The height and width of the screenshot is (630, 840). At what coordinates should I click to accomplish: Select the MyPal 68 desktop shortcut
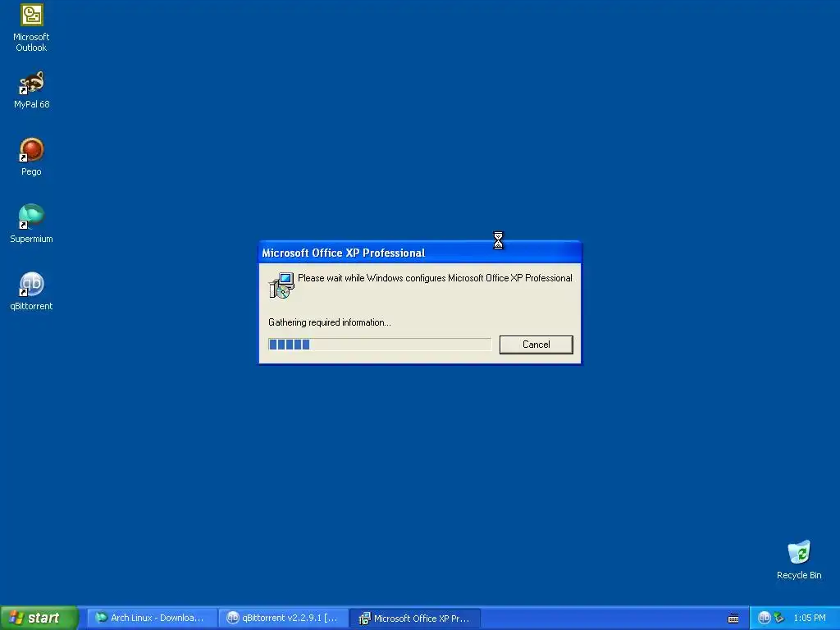[31, 90]
